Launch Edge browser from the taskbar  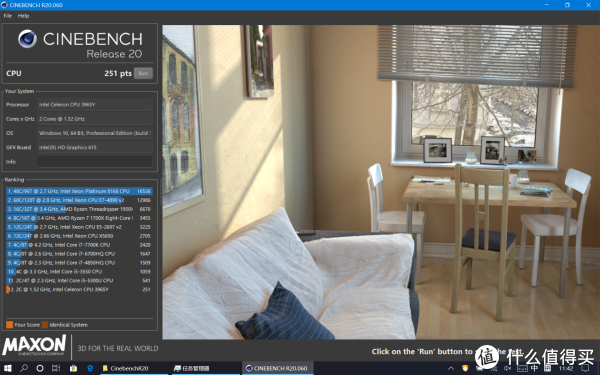(90, 368)
